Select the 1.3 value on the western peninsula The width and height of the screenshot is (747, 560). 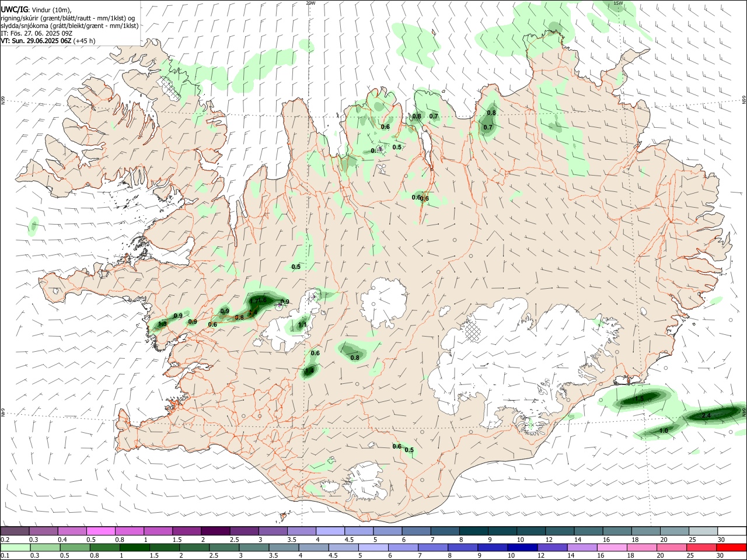pyautogui.click(x=162, y=324)
